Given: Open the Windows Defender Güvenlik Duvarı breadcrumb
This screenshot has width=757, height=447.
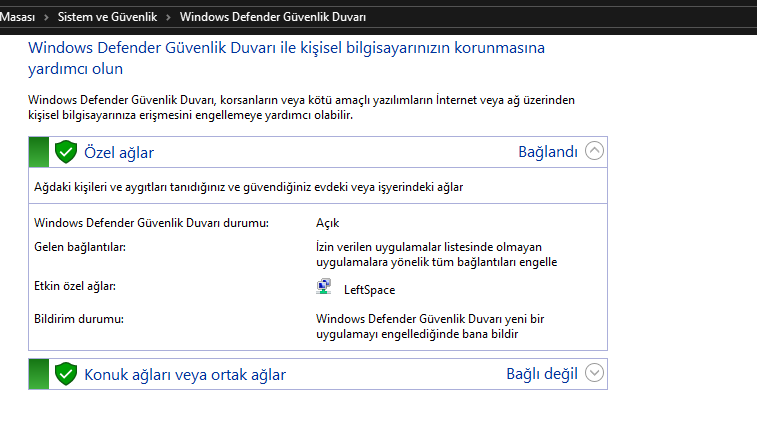Looking at the screenshot, I should [x=273, y=17].
